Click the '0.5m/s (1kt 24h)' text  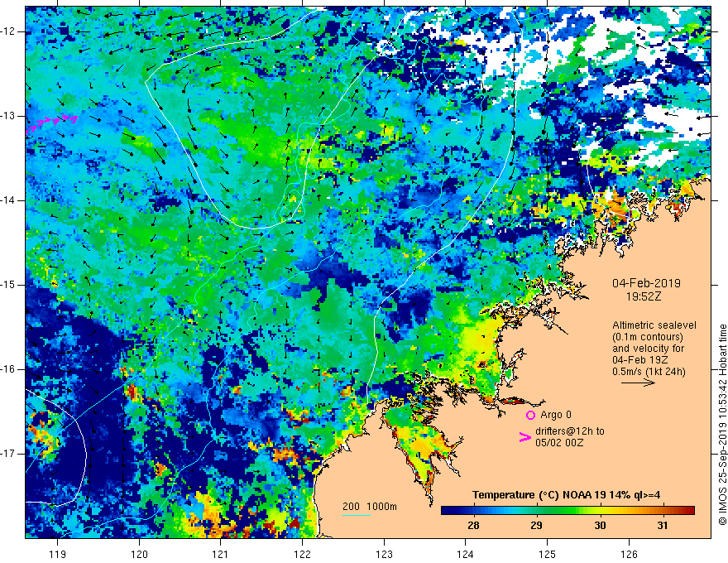(x=649, y=372)
